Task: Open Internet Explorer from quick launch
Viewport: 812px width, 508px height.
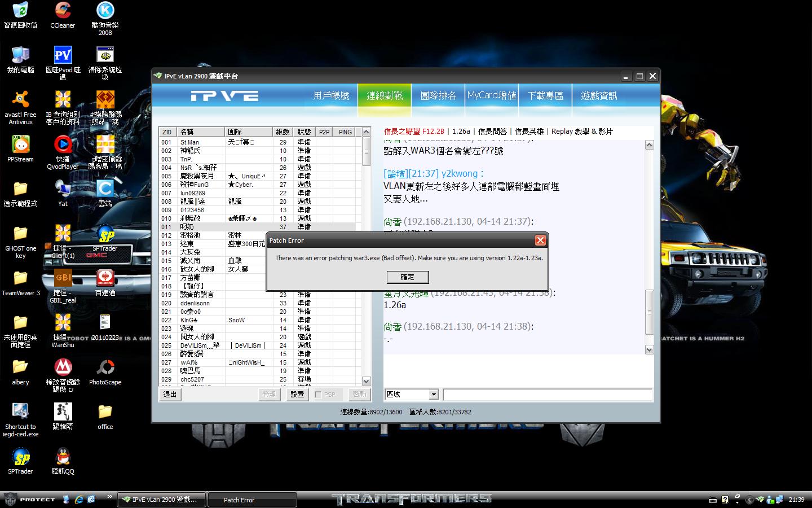Action: click(79, 500)
